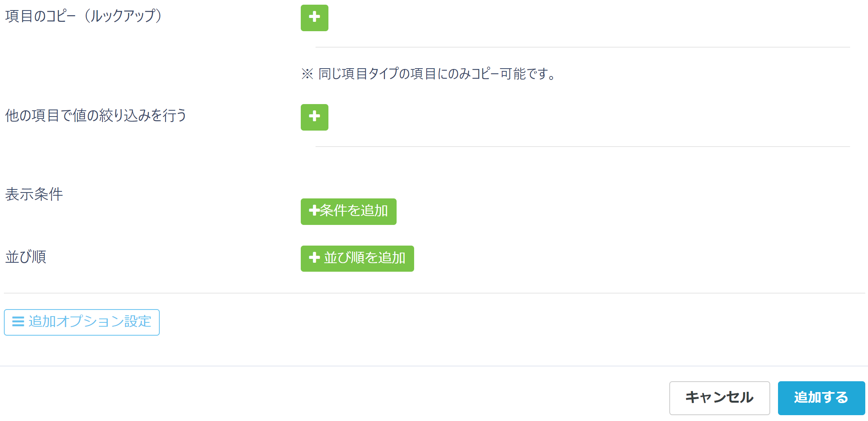Cancel the dialog with キャンセル
Screen dimensions: 868x421
(x=719, y=398)
